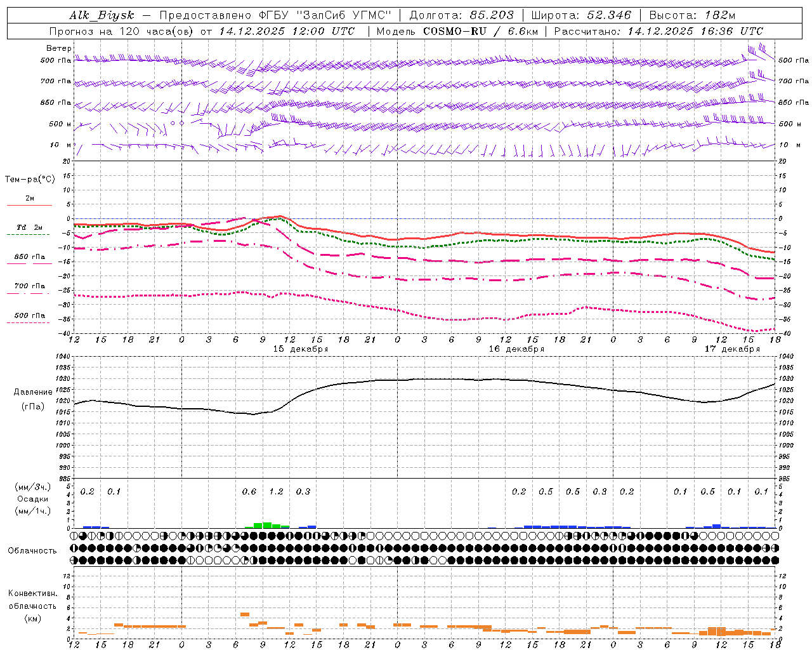Click the station name Alk_Biysk in header
Image resolution: width=812 pixels, height=650 pixels.
tap(102, 15)
